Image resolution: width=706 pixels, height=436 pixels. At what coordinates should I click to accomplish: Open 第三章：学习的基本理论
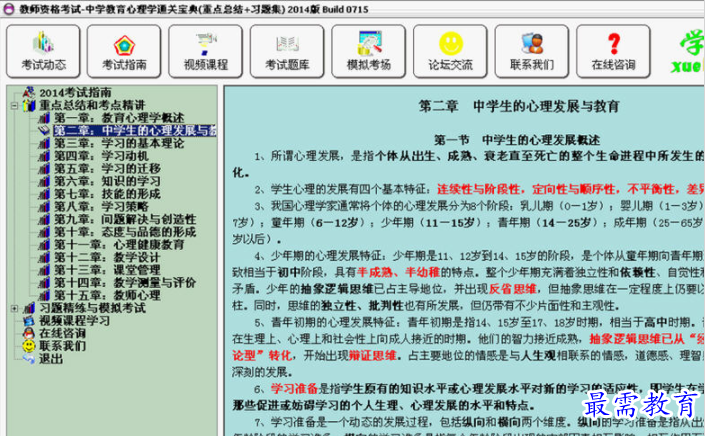click(119, 143)
